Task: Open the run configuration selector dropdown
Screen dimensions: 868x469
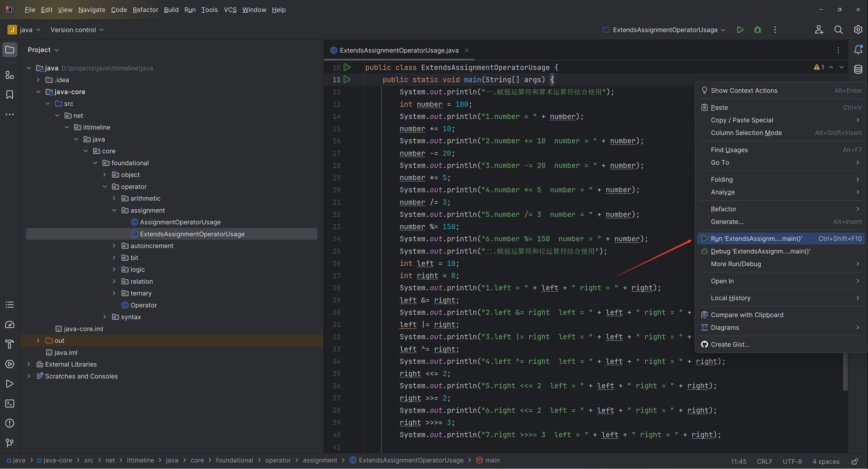Action: pos(664,30)
